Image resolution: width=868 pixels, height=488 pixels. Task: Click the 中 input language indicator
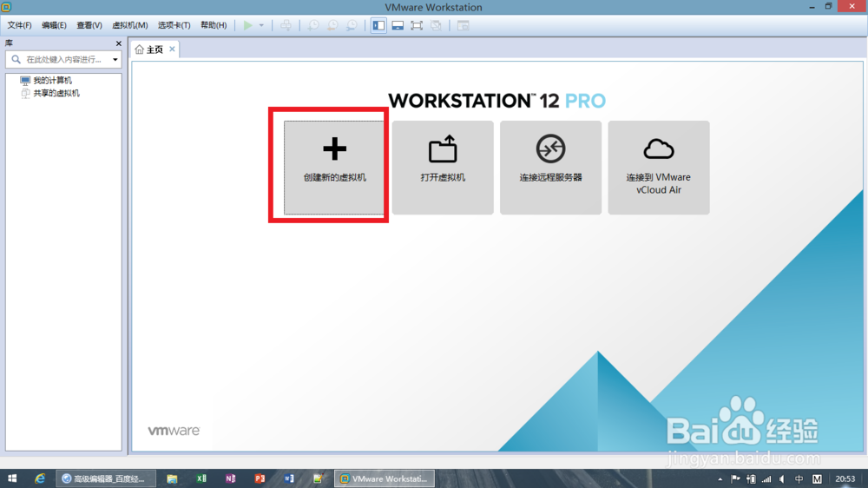(799, 479)
